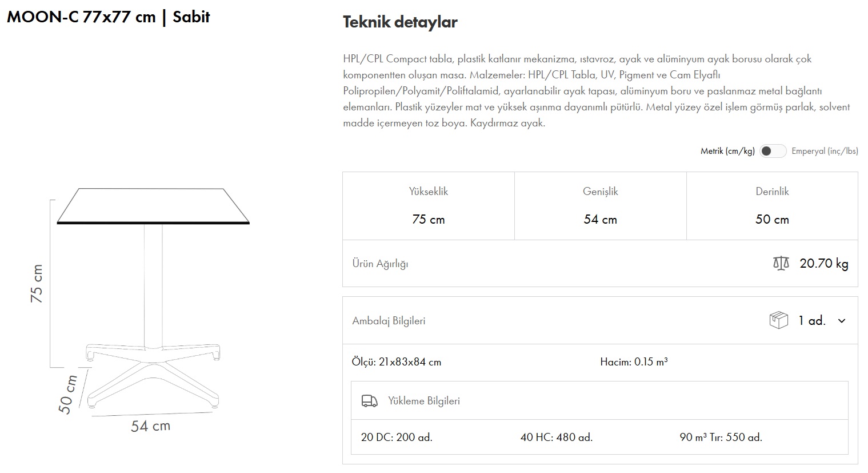Image resolution: width=868 pixels, height=473 pixels.
Task: Click the Yükseklik 75 cm cell
Action: point(429,206)
